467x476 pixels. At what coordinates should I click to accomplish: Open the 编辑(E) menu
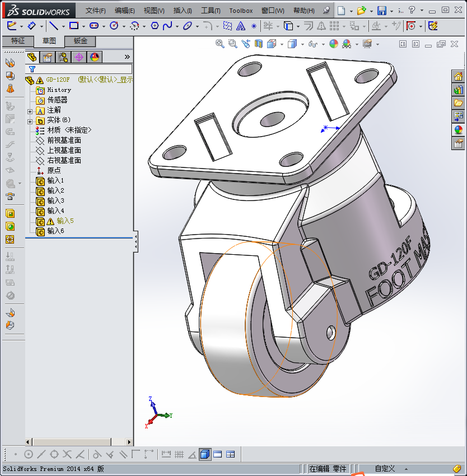pos(124,11)
